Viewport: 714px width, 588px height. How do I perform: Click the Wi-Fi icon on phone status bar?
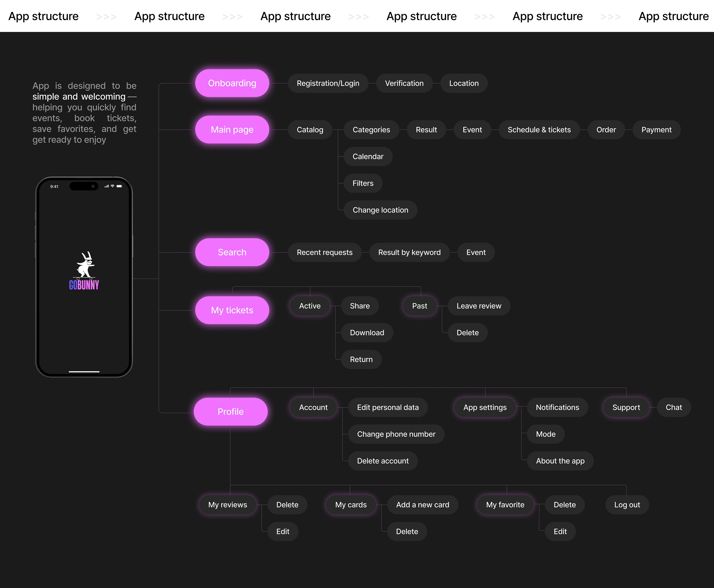click(x=112, y=186)
